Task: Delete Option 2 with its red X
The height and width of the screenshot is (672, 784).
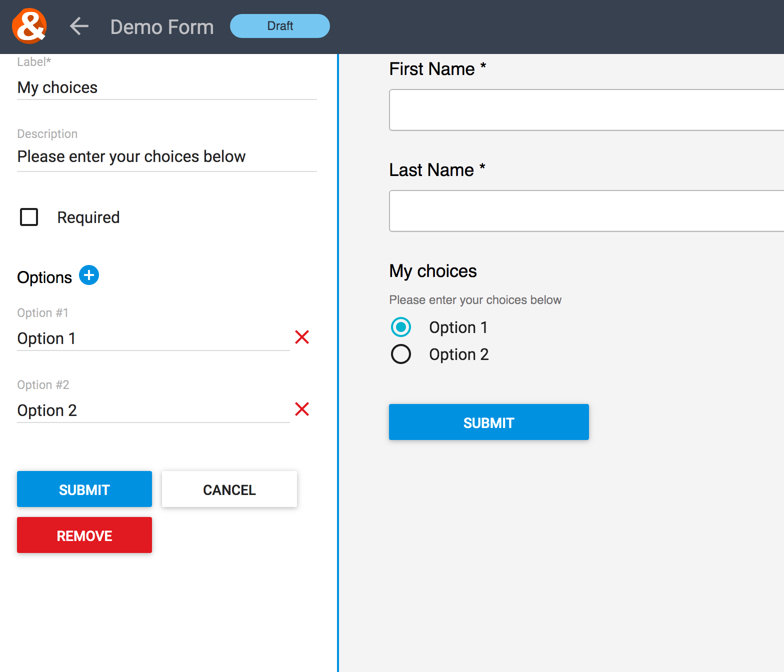Action: pyautogui.click(x=302, y=409)
